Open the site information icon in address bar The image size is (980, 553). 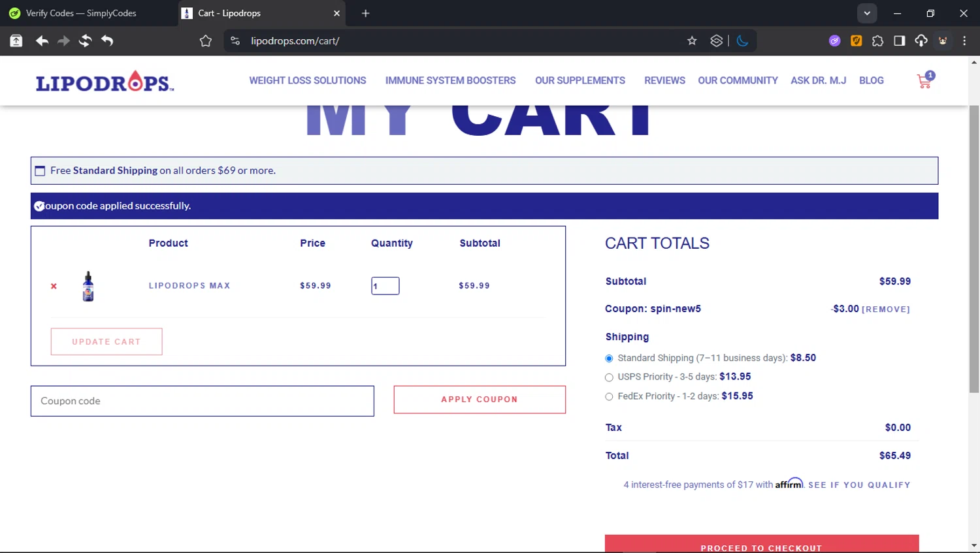(x=235, y=40)
